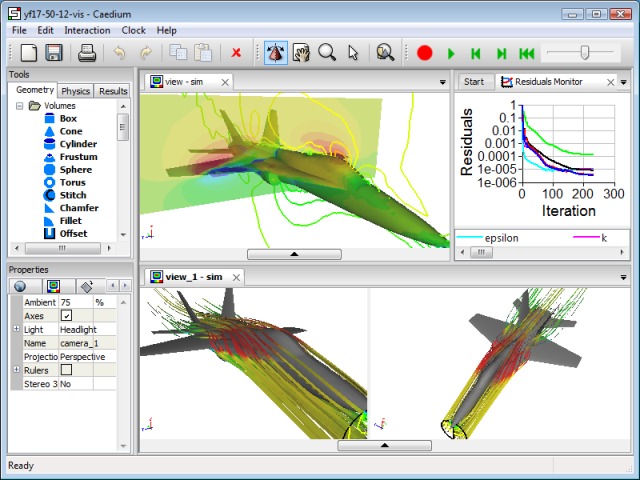Select the Rotate view tool
This screenshot has height=480, width=640.
click(x=276, y=53)
